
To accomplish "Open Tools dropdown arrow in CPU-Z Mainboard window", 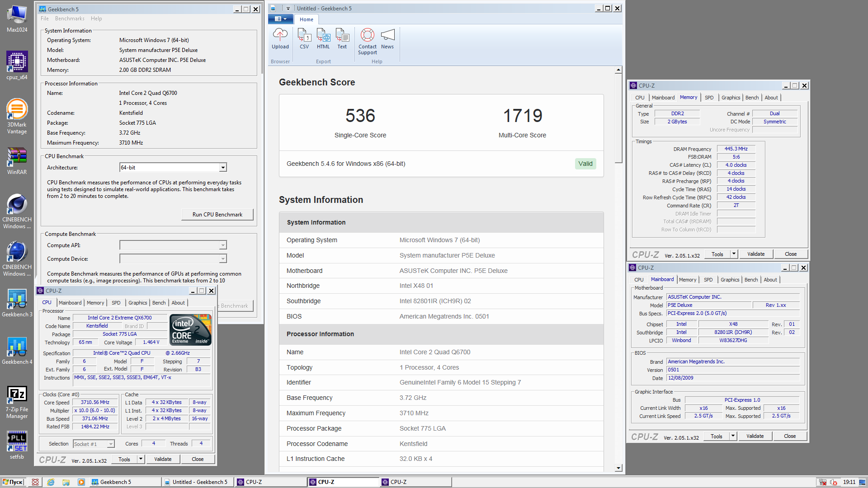I will pyautogui.click(x=733, y=436).
